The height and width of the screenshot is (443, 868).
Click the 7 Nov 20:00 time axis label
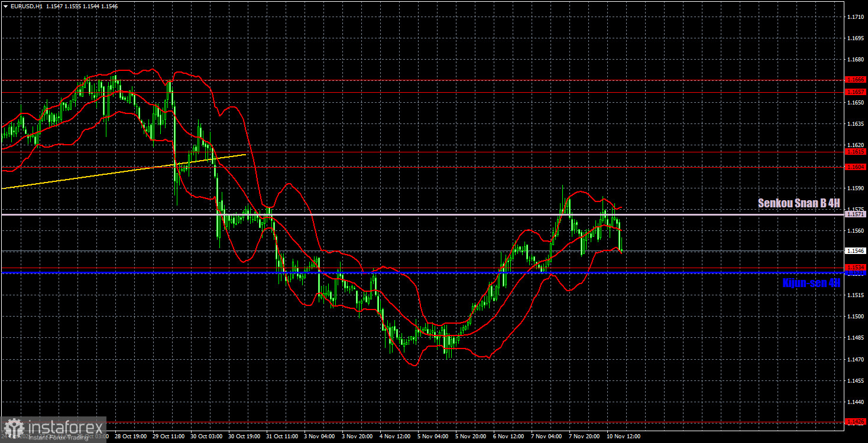[x=585, y=437]
